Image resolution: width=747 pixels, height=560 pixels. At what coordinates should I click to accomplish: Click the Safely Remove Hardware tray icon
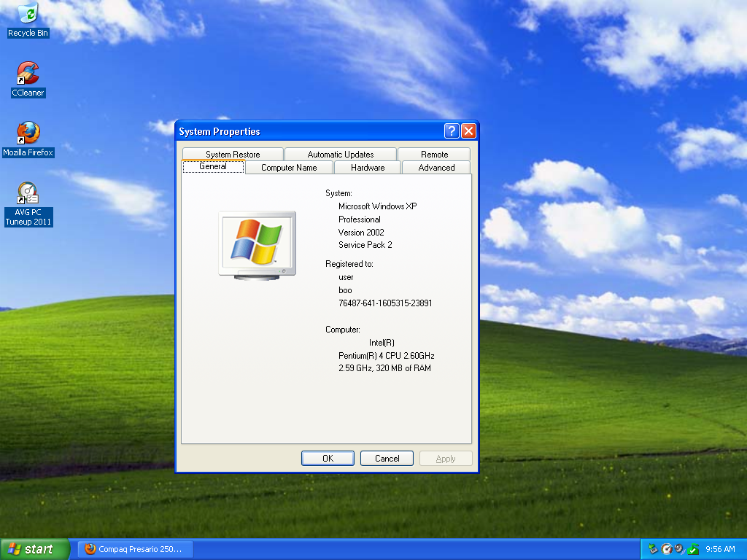coord(653,549)
